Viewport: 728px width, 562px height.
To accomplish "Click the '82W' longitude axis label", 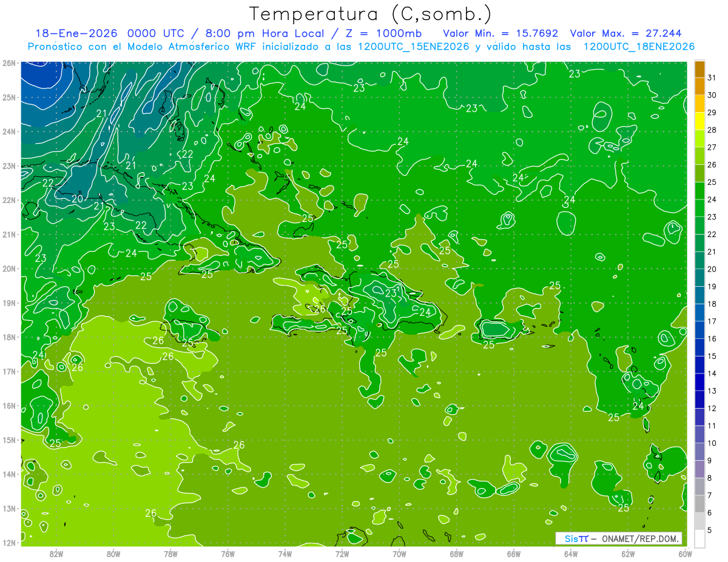I will coord(56,554).
